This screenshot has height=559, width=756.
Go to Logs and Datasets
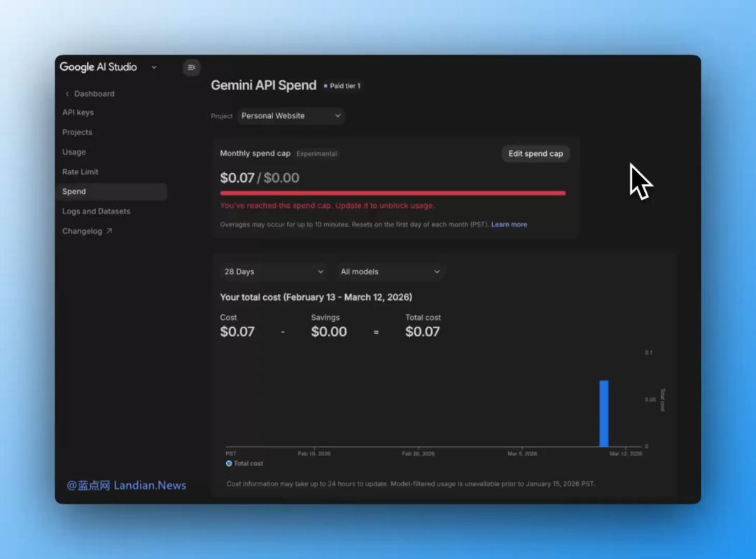(96, 211)
